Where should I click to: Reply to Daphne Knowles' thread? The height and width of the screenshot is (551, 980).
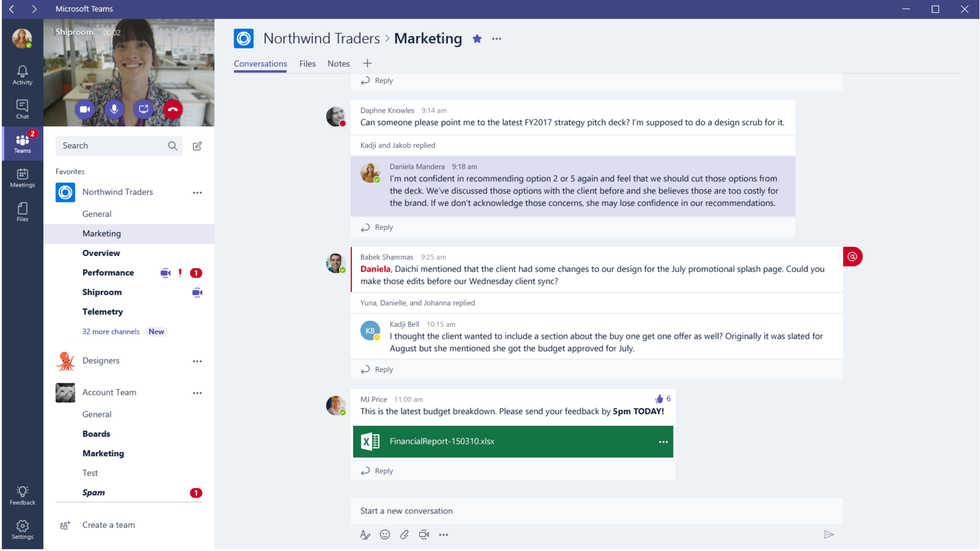(x=377, y=228)
